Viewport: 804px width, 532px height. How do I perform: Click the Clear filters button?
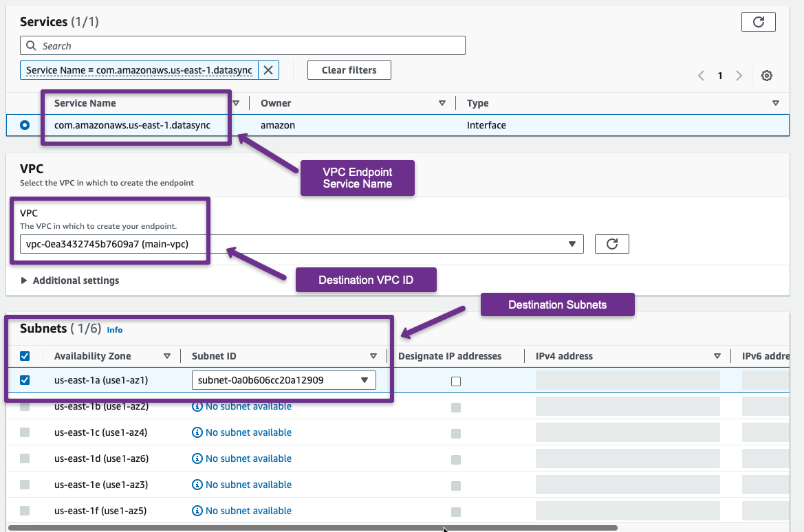(349, 70)
